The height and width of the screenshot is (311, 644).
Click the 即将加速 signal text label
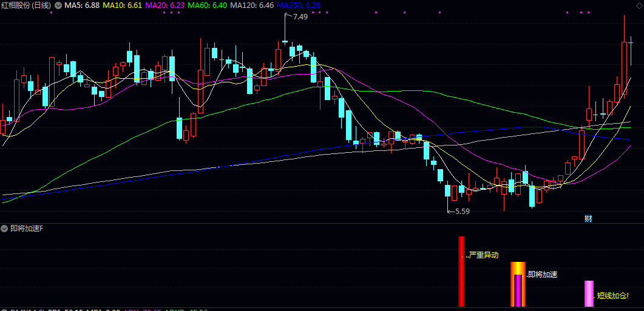[x=542, y=275]
